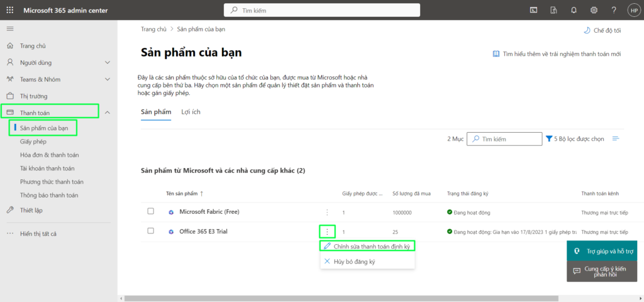Collapse the Thanh toán navigation section
The image size is (644, 302).
pyautogui.click(x=108, y=113)
